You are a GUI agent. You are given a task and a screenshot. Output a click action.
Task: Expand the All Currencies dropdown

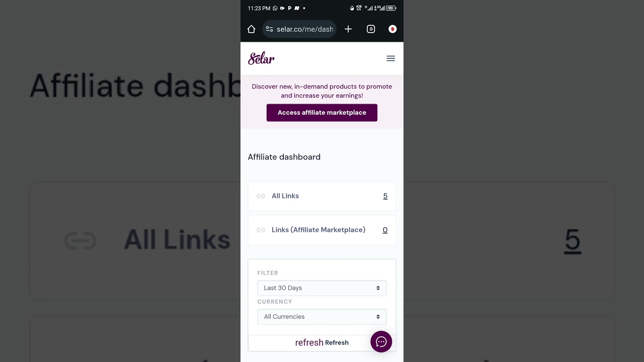coord(322,317)
